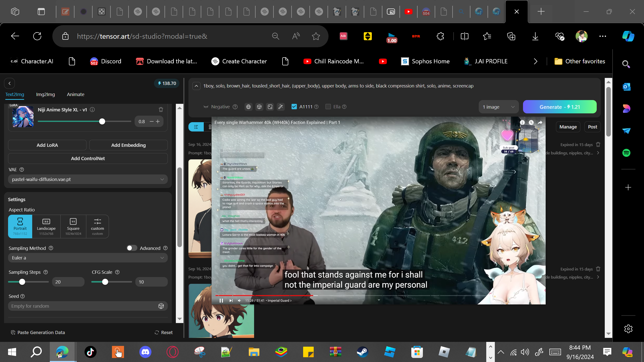Add this page to favorites star
This screenshot has width=644, height=362.
coord(316,36)
